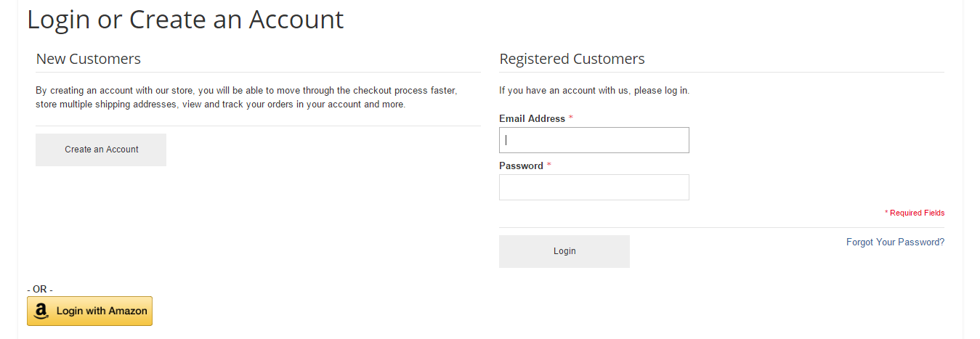Select the Registered Customers section heading
The image size is (980, 339).
pos(572,59)
